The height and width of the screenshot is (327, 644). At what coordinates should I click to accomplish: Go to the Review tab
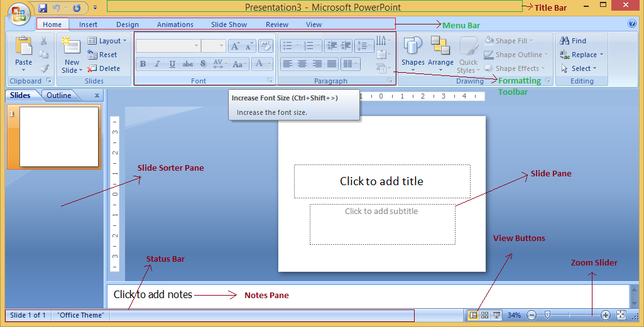tap(277, 24)
